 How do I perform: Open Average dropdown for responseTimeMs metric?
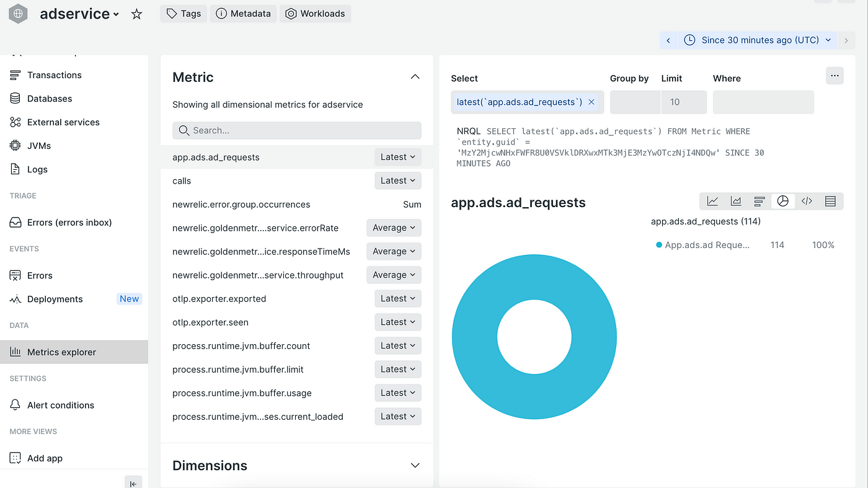tap(394, 251)
